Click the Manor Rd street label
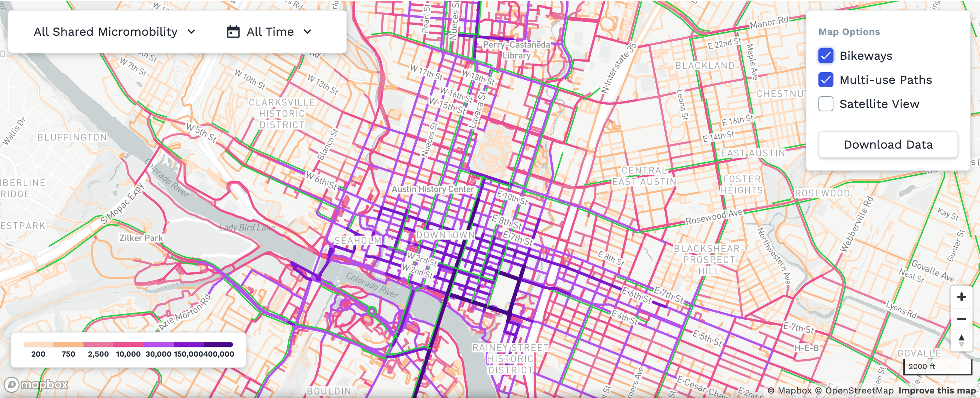The height and width of the screenshot is (398, 980). point(769,22)
